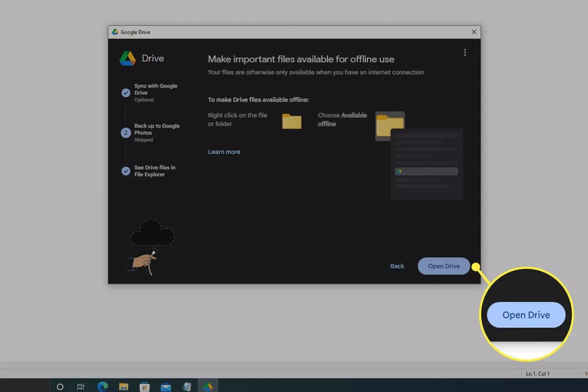
Task: Click the Ln 1, Col 1 status bar entry
Action: (x=538, y=374)
